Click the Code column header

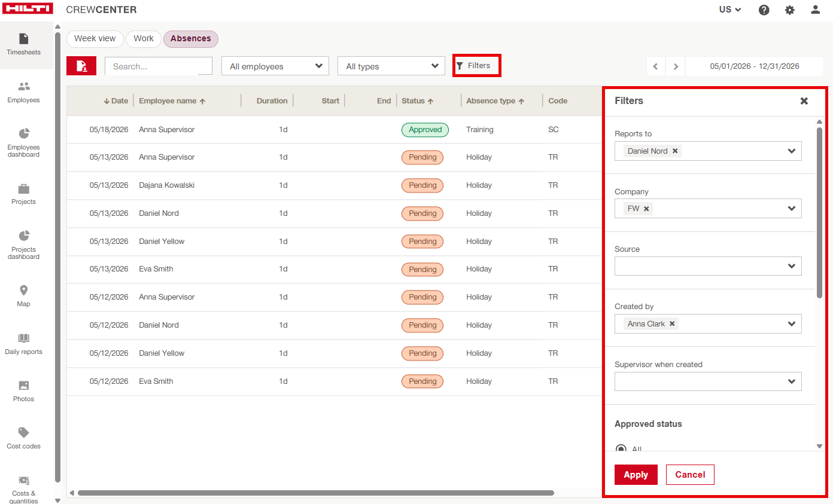coord(558,101)
